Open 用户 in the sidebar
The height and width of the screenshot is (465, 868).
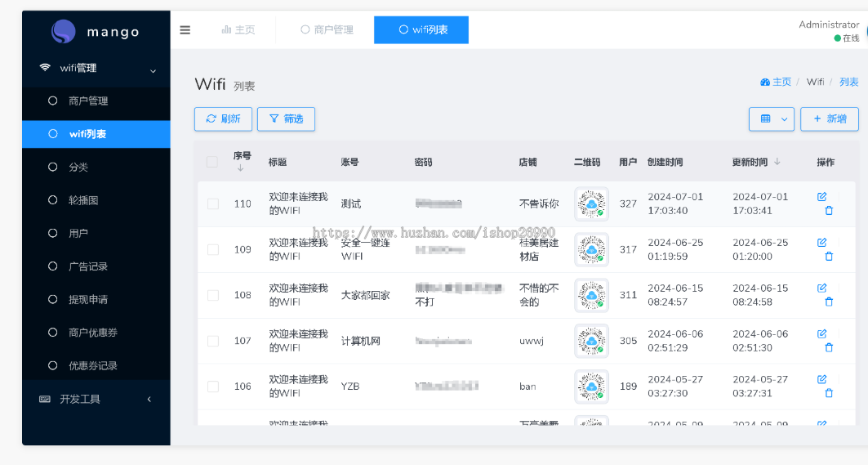tap(96, 234)
